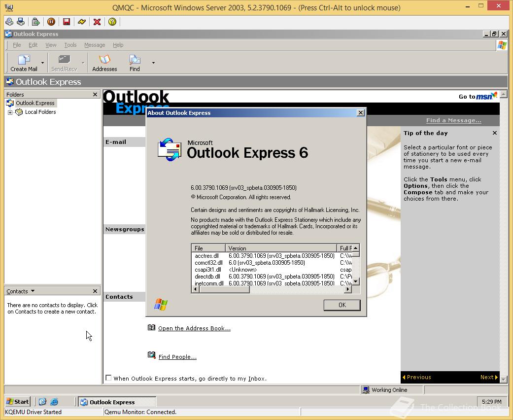The height and width of the screenshot is (420, 513).
Task: Click the taskbar clock showing 5:29 PM
Action: pyautogui.click(x=491, y=402)
